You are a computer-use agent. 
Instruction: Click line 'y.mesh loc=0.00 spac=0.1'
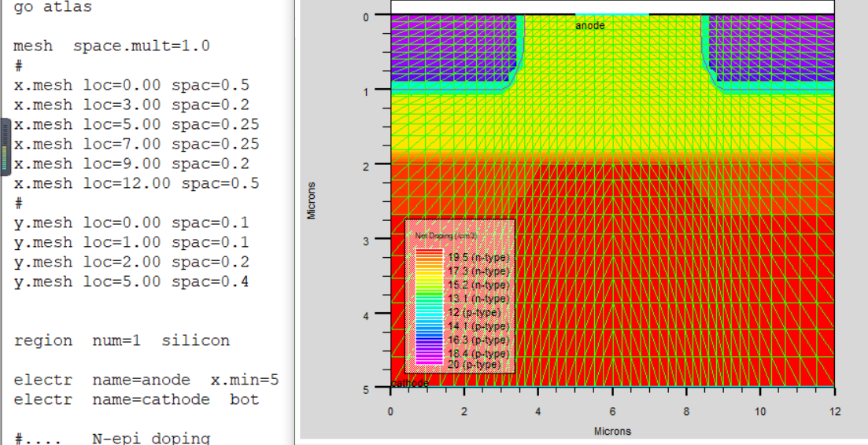(x=131, y=222)
